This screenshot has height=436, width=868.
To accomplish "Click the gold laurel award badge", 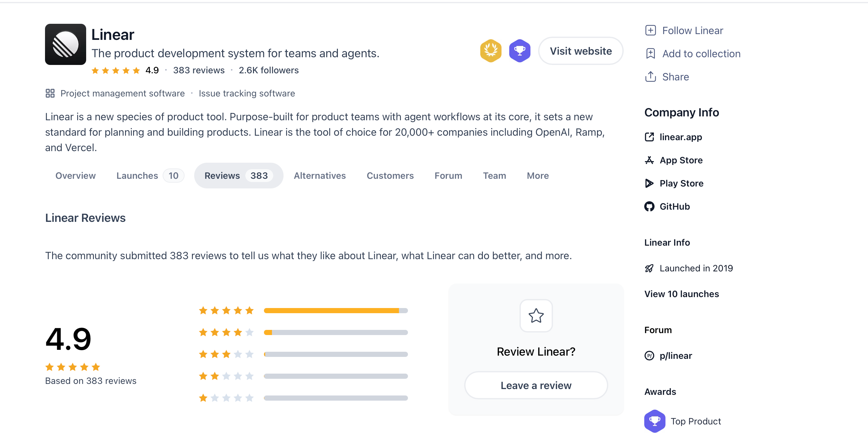I will tap(490, 51).
